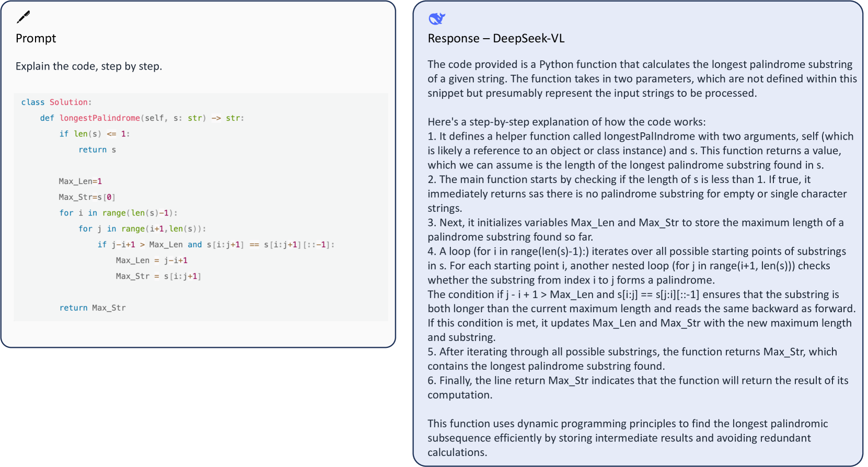Click response step "5. After iterating through"

click(632, 359)
